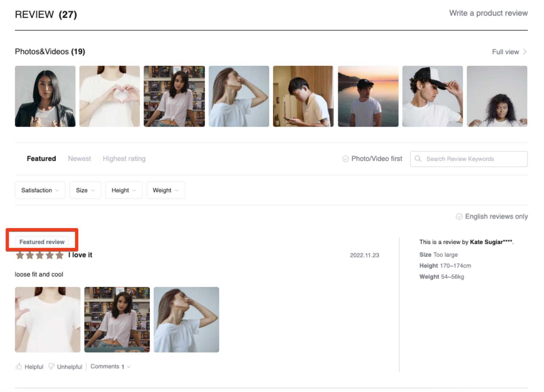This screenshot has height=392, width=544.
Task: Click Write a product review link
Action: [488, 13]
